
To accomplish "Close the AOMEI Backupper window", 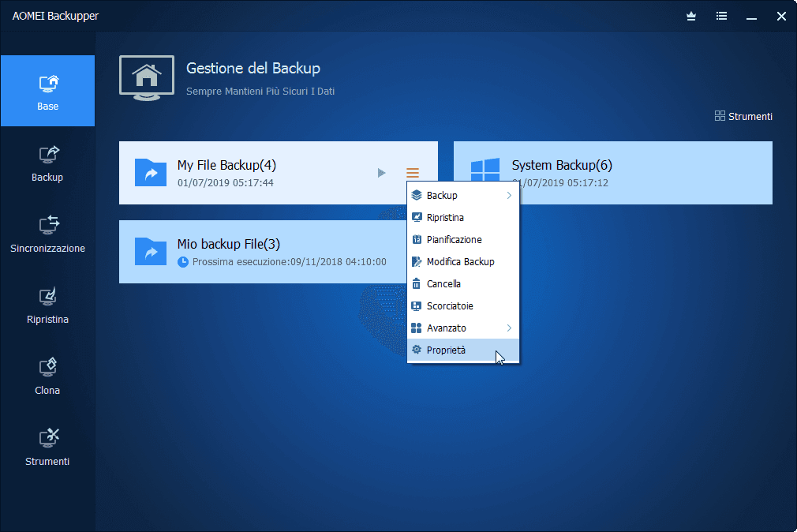I will [782, 17].
